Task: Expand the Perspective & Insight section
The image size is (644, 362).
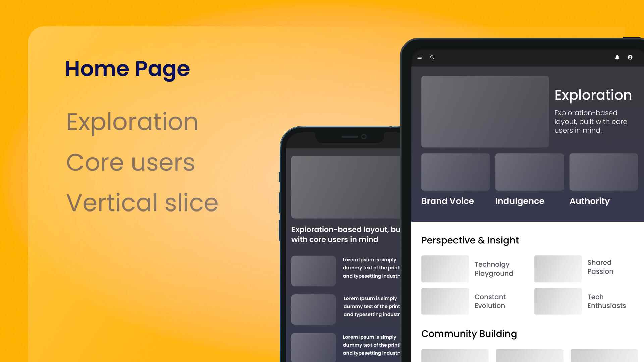Action: coord(470,240)
